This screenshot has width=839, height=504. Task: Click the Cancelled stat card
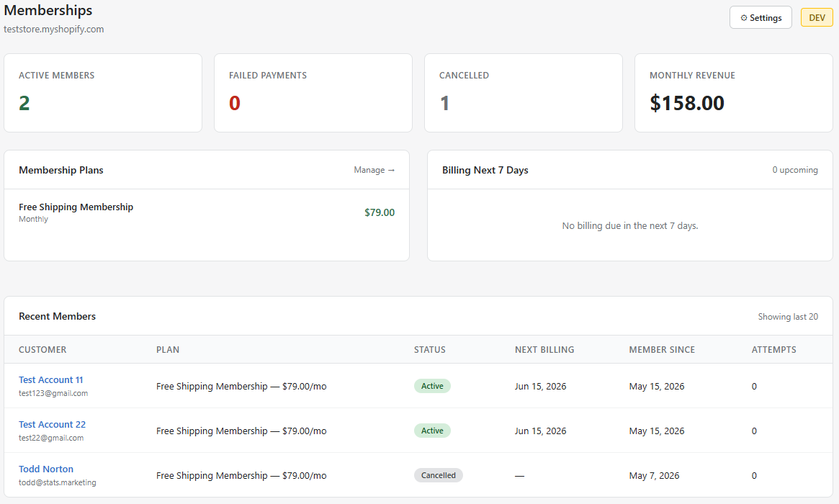[x=524, y=93]
